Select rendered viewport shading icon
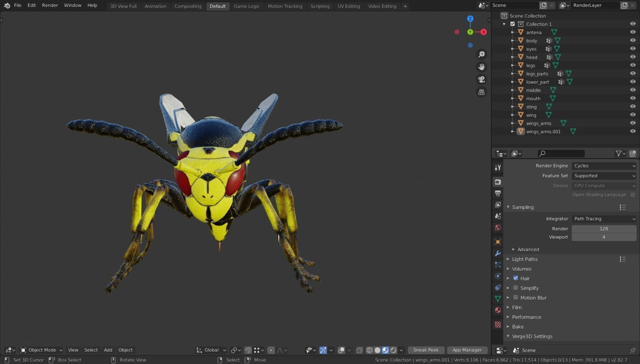 (393, 350)
